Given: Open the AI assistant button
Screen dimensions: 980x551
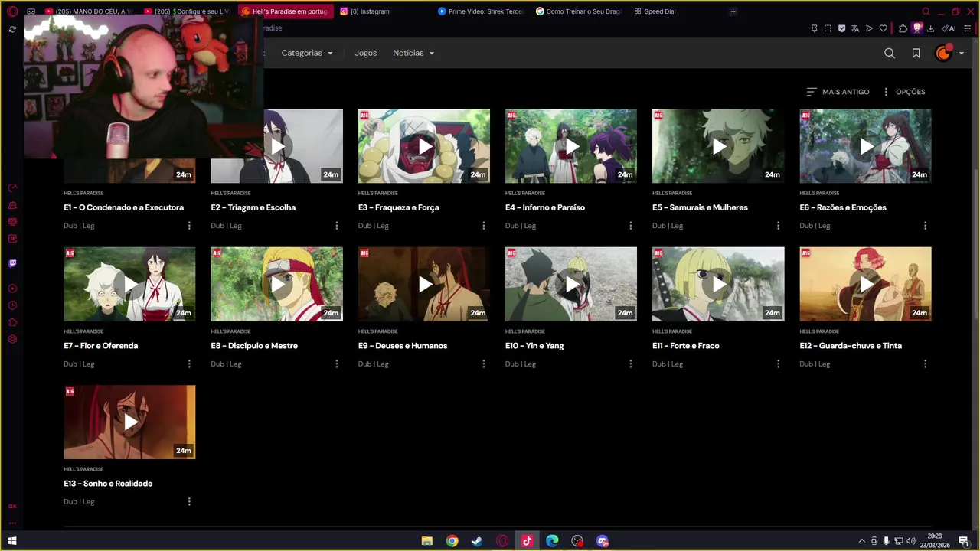Looking at the screenshot, I should (949, 28).
